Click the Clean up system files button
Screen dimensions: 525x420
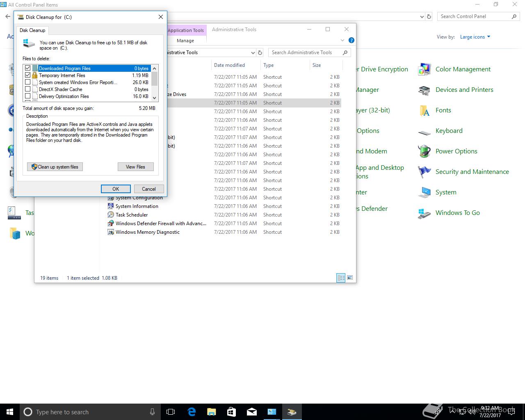click(55, 167)
